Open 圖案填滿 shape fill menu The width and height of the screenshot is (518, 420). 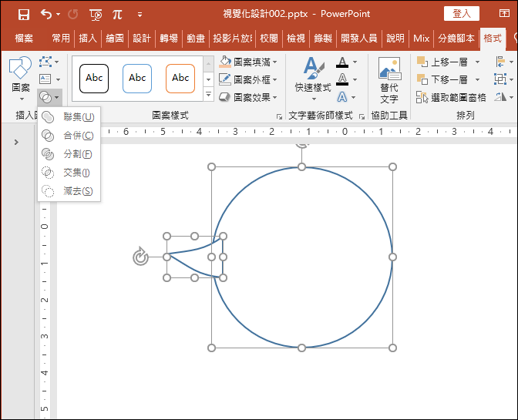click(247, 62)
